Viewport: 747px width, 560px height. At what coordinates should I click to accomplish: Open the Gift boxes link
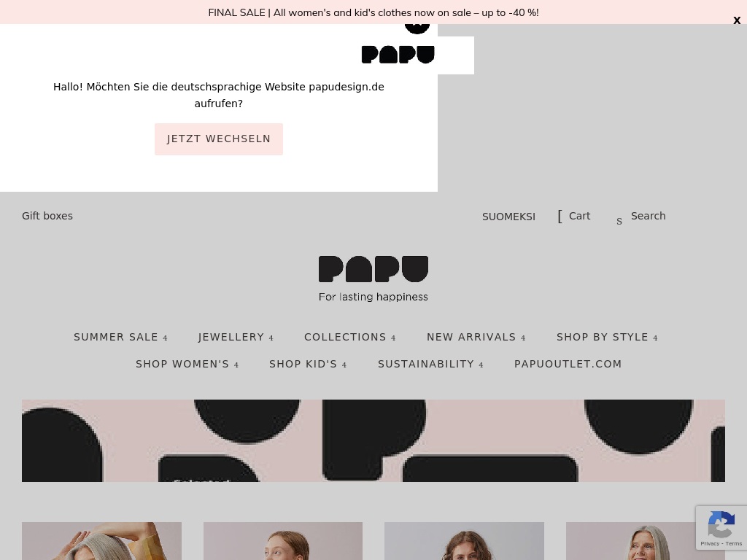47,216
